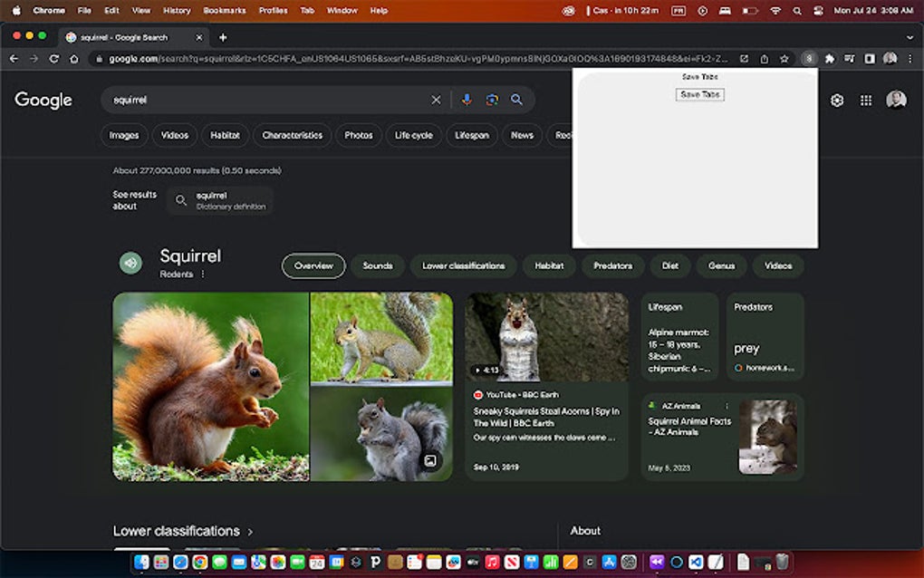
Task: Open Chrome's side panel icon
Action: point(869,58)
